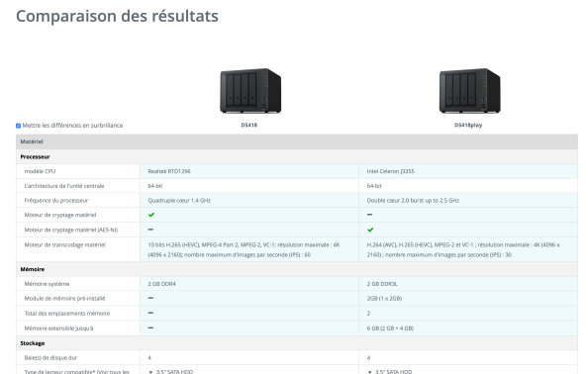Click the DS418 product image
Screen dimensions: 588x374
click(250, 91)
